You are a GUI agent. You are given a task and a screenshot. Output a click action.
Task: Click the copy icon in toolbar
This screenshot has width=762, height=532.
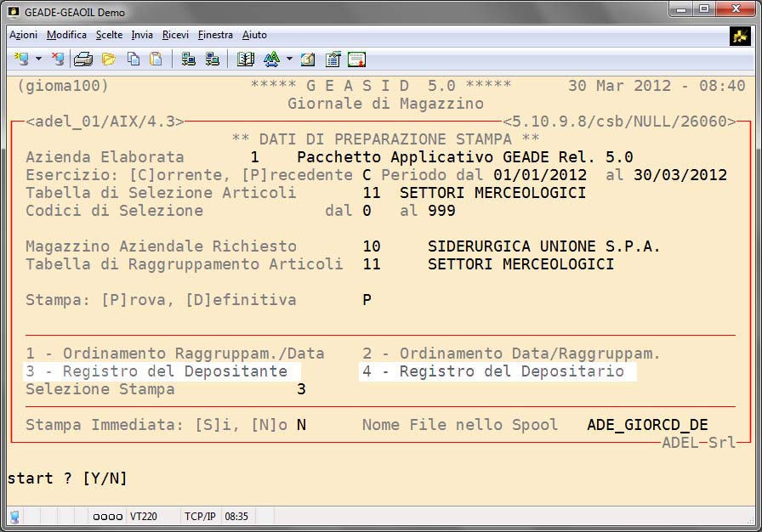click(x=133, y=59)
